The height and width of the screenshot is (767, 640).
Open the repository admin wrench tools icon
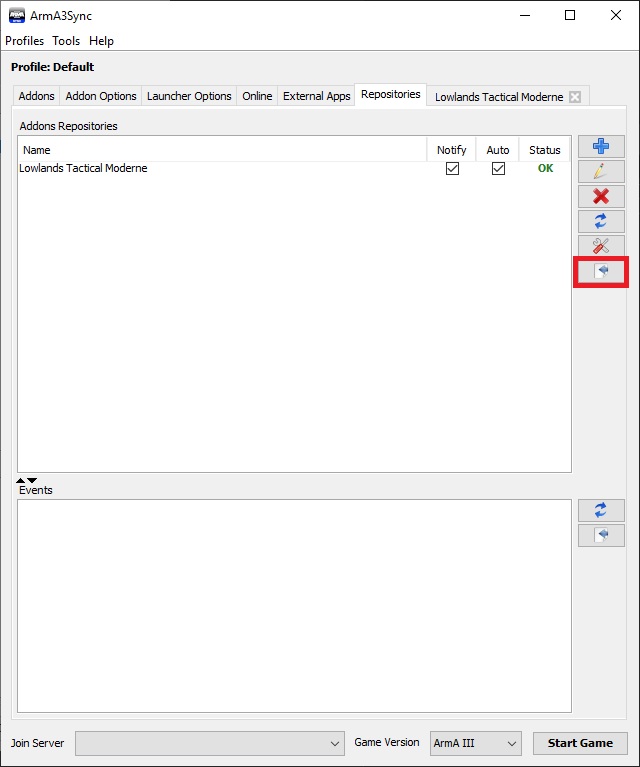tap(601, 246)
